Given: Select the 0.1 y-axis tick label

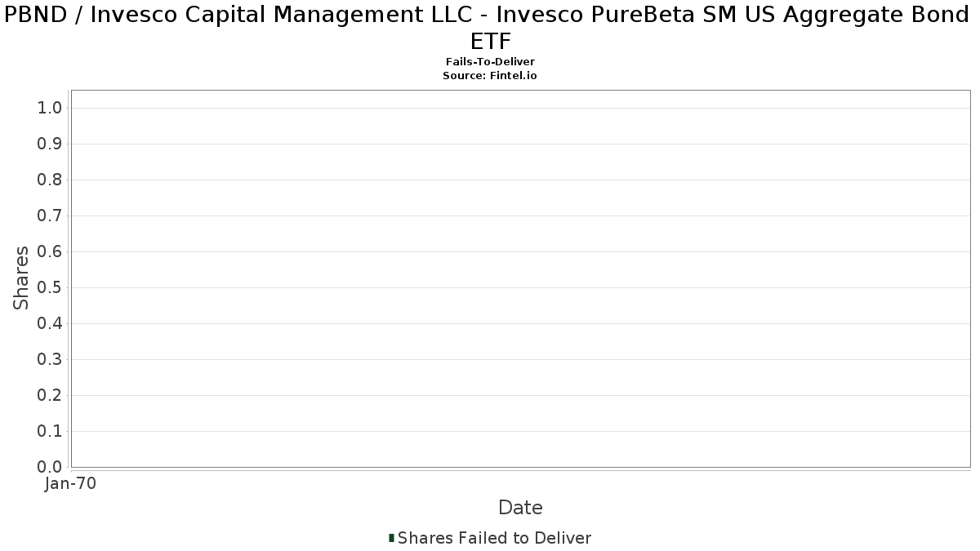Looking at the screenshot, I should tap(50, 432).
